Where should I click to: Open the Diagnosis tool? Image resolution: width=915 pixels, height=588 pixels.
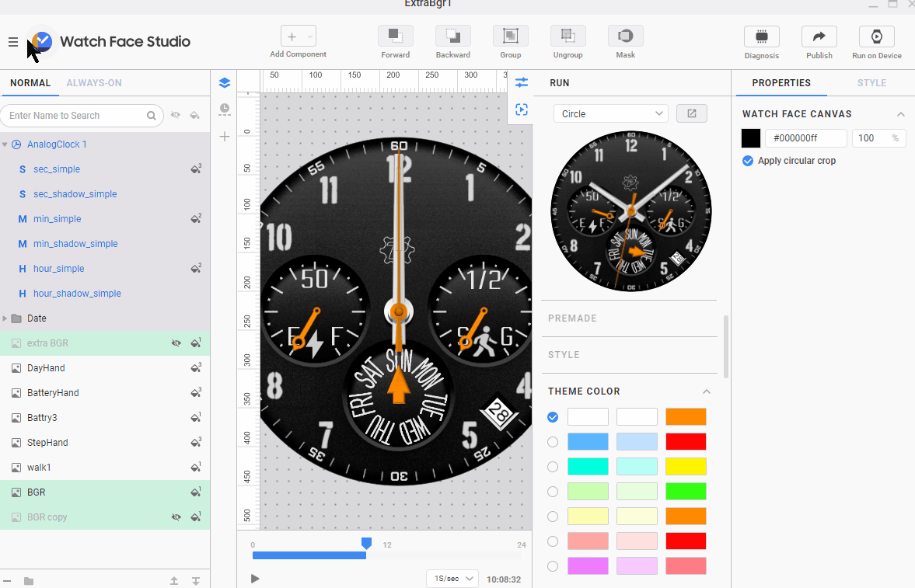tap(762, 37)
